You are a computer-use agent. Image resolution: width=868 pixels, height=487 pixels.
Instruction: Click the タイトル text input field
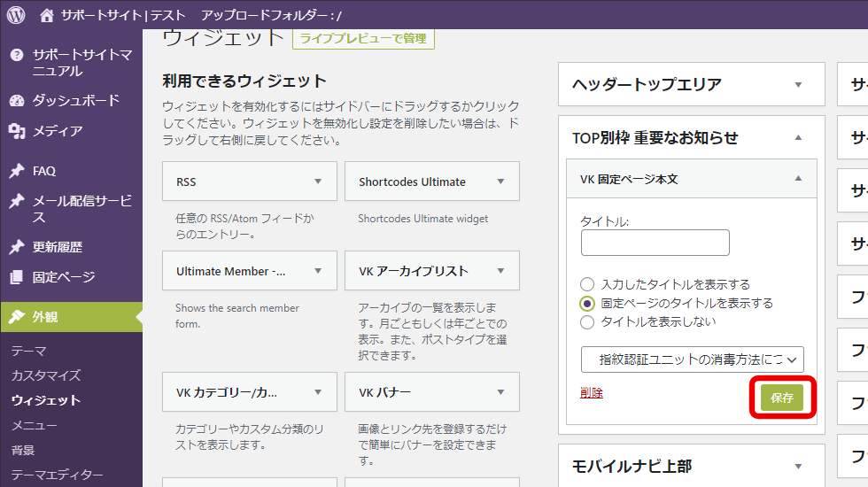point(655,243)
